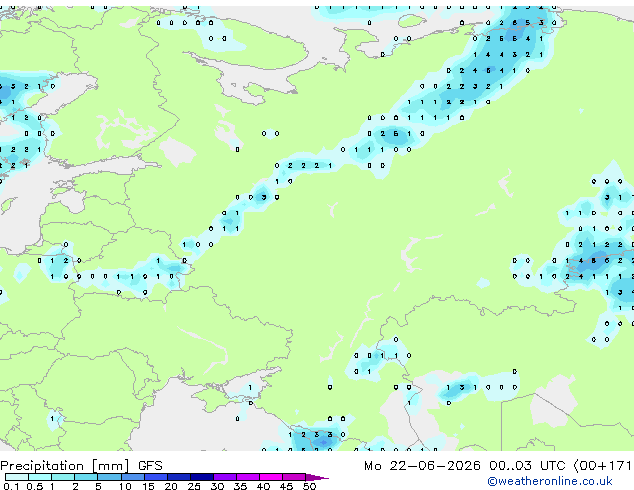Click the 15–20 mm legend color swatch
634x490 pixels.
pyautogui.click(x=155, y=477)
